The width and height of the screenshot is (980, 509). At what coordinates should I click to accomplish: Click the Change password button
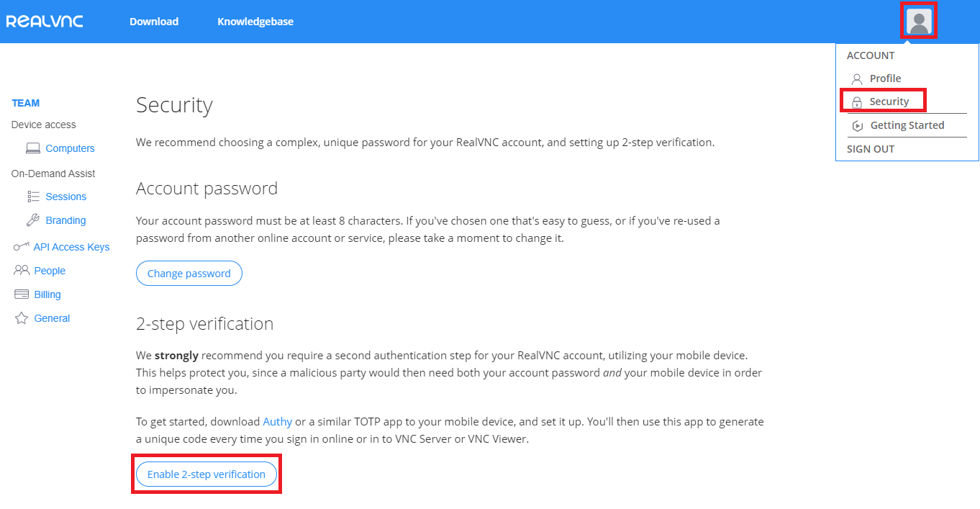pos(189,273)
